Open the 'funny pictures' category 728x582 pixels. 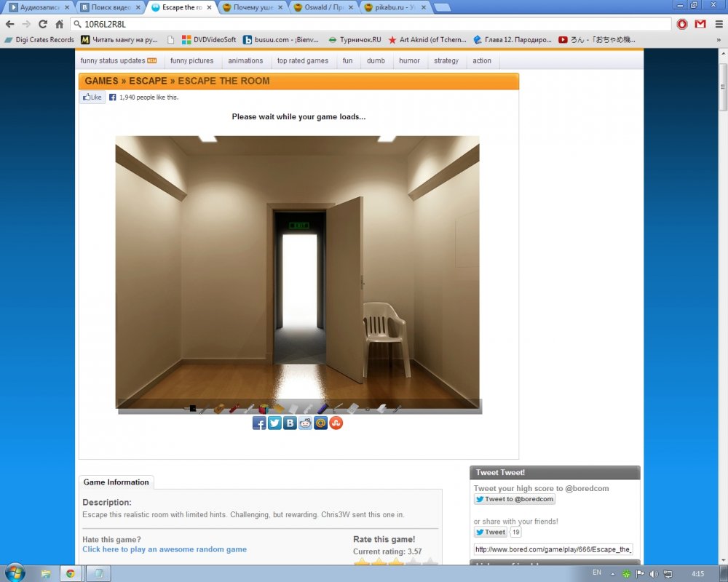coord(191,61)
